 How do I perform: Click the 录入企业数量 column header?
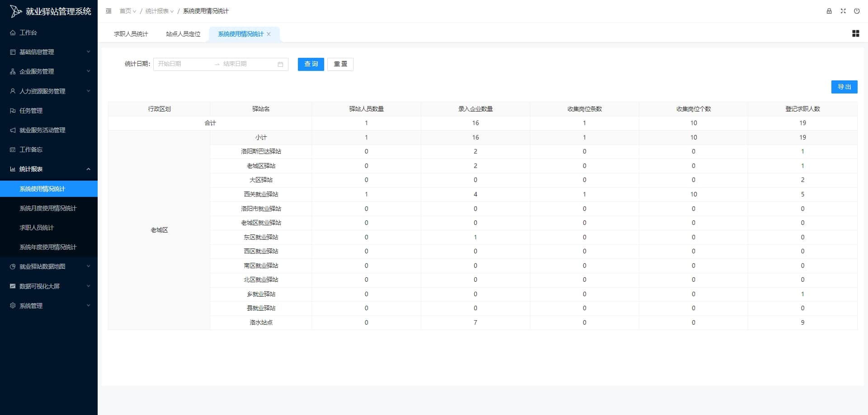[x=475, y=109]
